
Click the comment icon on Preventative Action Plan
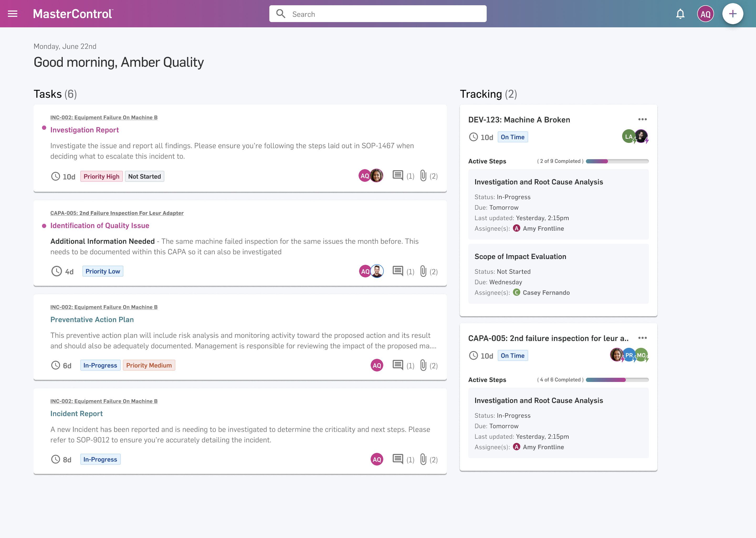click(398, 365)
